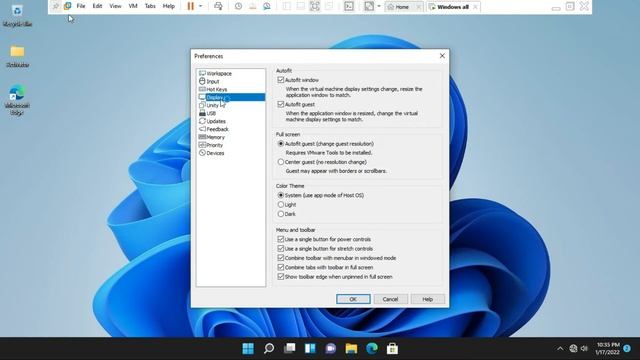Select USB in preferences list
The height and width of the screenshot is (360, 640).
point(231,113)
